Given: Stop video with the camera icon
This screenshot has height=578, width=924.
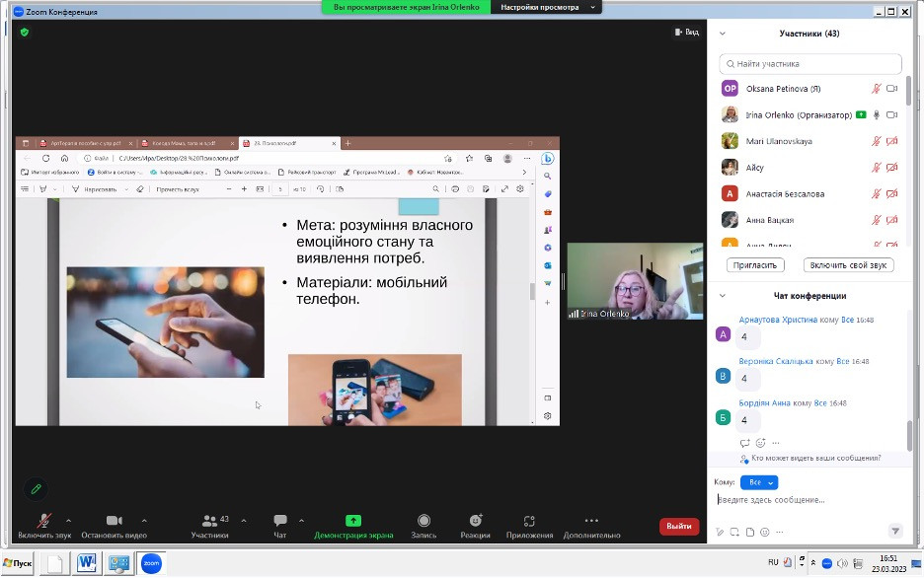Looking at the screenshot, I should (114, 521).
